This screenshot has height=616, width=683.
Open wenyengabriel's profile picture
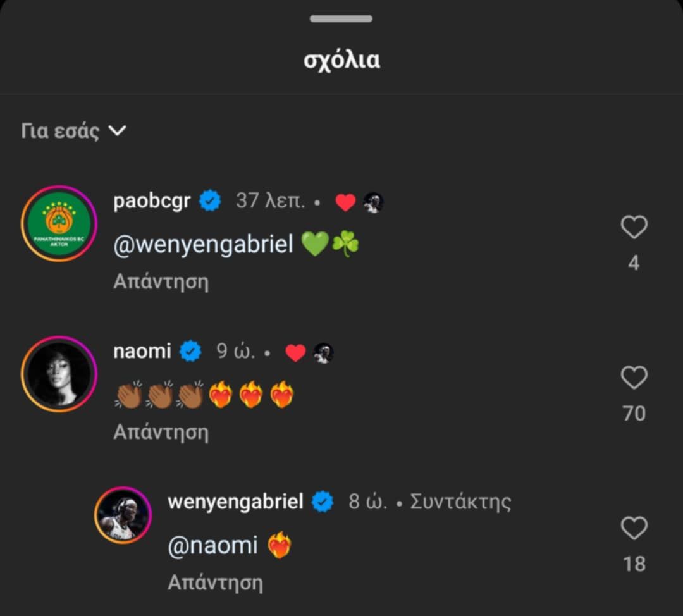point(123,515)
